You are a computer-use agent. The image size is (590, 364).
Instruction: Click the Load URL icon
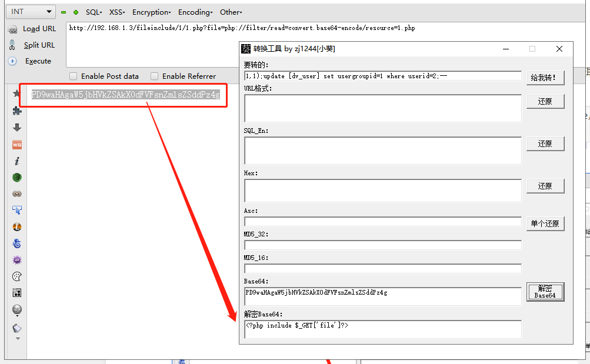click(x=12, y=29)
